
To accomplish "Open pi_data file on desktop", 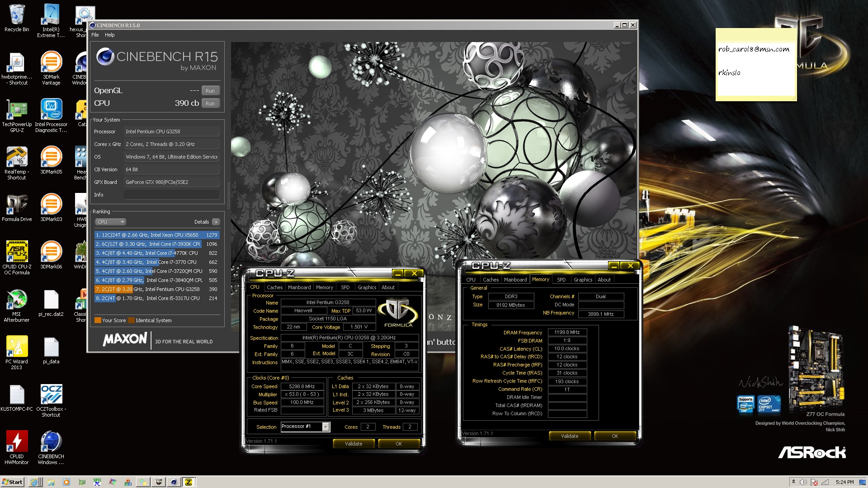I will (51, 350).
